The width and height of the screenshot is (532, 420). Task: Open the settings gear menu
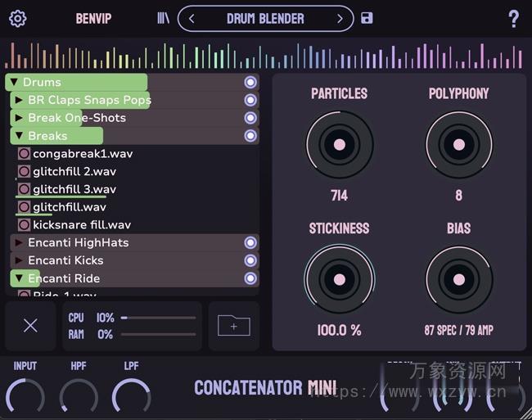18,18
